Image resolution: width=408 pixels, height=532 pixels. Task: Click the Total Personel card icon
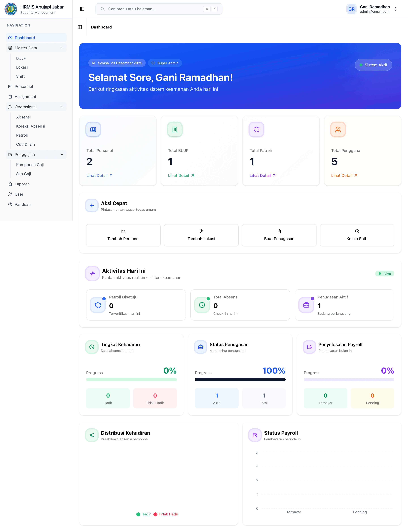[x=93, y=130]
